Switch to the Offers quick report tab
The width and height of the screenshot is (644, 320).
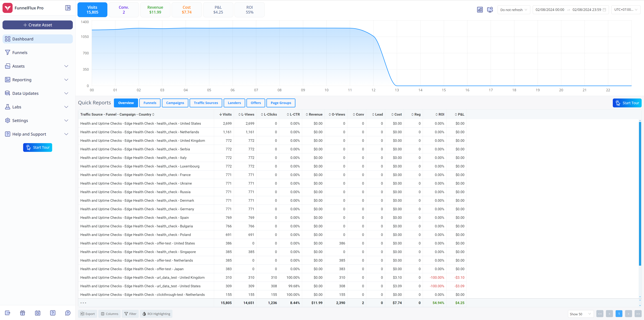coord(256,103)
